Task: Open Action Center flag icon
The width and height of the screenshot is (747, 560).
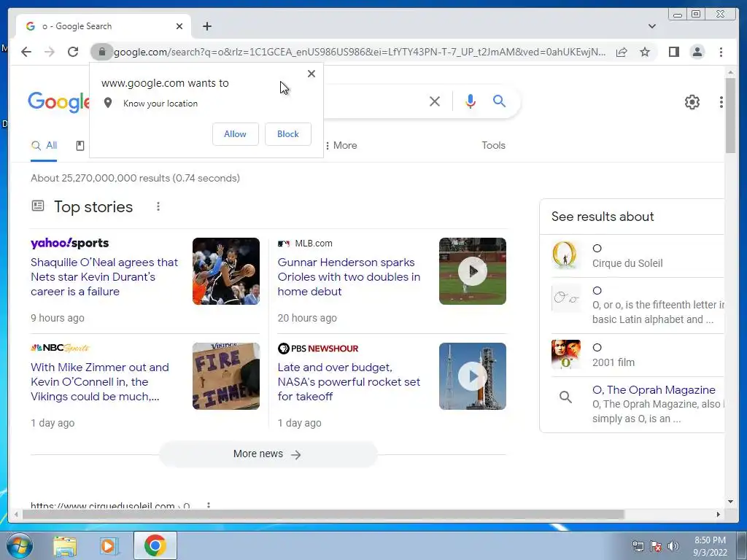Action: 656,546
